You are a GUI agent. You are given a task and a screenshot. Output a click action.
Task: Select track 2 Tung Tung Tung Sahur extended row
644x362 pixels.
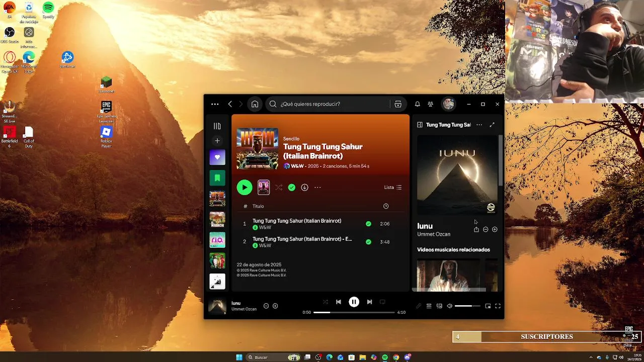coord(320,242)
